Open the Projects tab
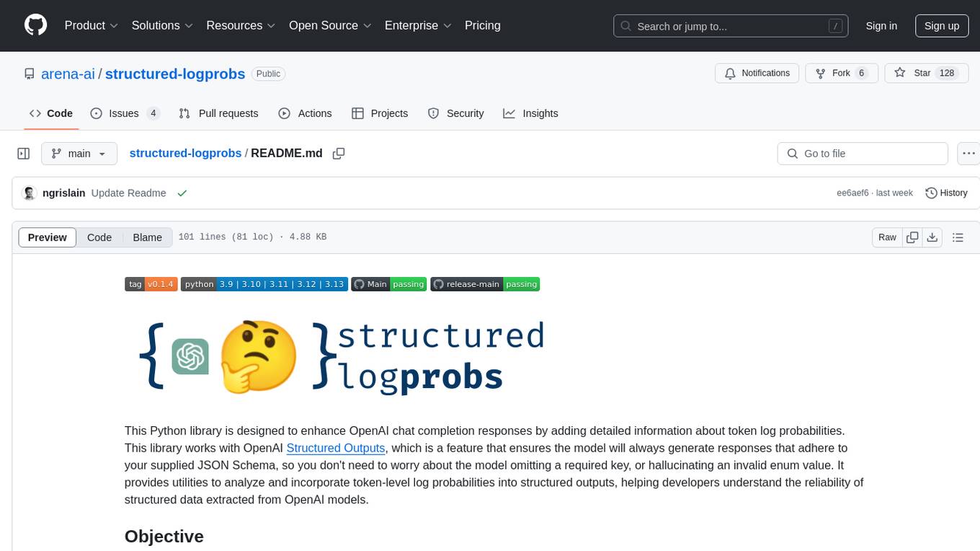 (380, 113)
